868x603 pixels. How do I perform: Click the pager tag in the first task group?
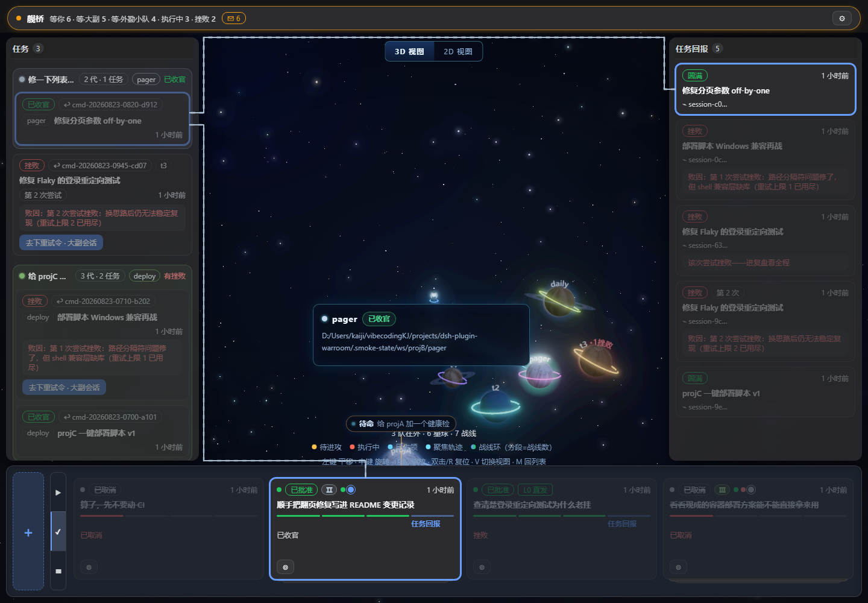coord(146,79)
